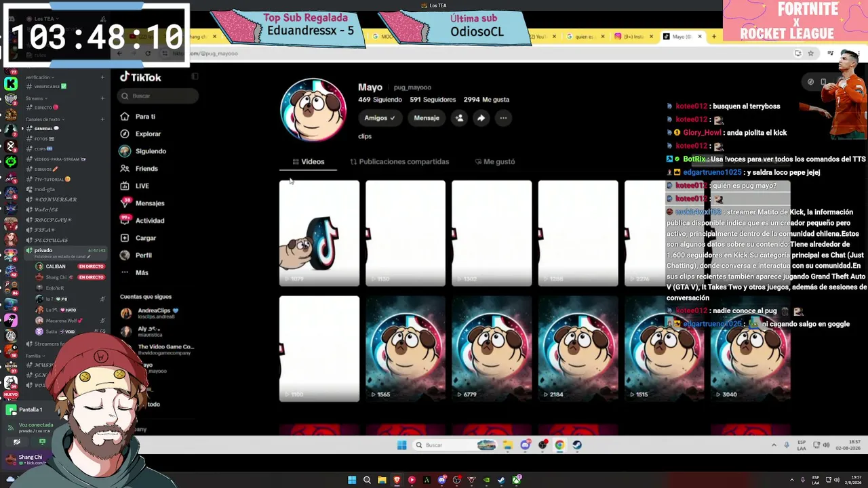
Task: Open the TikTok home logo
Action: [140, 77]
